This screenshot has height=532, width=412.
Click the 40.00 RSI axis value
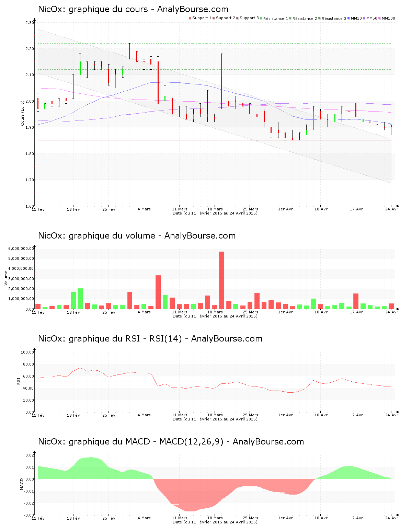[x=28, y=388]
